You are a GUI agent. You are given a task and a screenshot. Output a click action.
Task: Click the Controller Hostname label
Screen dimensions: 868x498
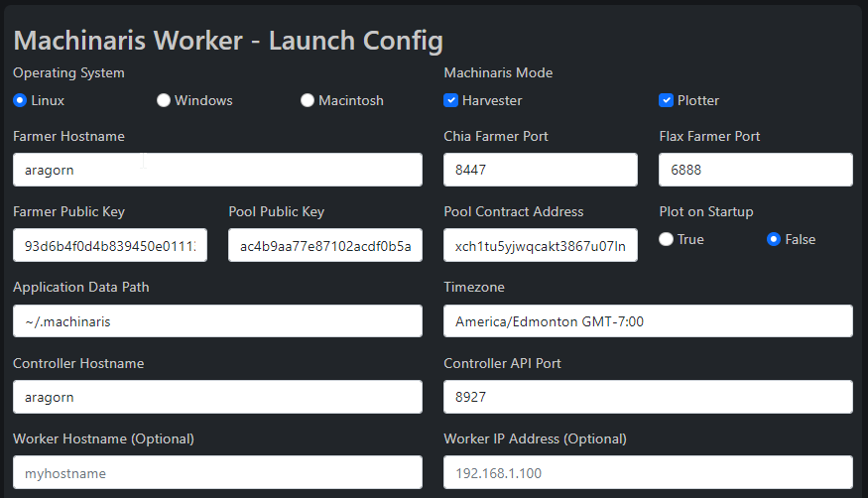tap(78, 363)
